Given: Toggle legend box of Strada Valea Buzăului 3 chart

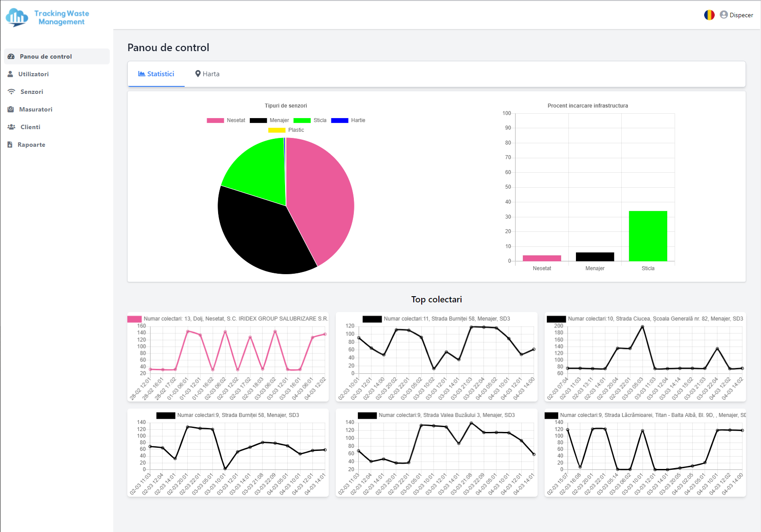Looking at the screenshot, I should [367, 415].
